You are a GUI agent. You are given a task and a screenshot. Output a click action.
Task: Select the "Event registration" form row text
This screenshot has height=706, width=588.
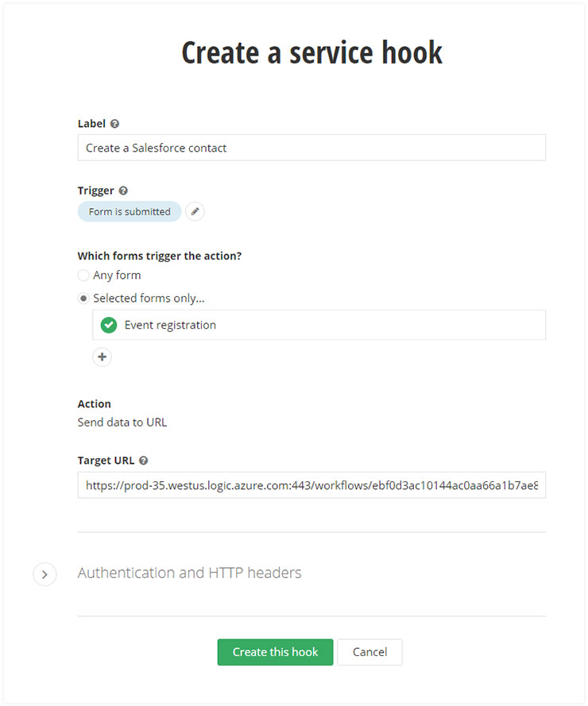[x=170, y=325]
